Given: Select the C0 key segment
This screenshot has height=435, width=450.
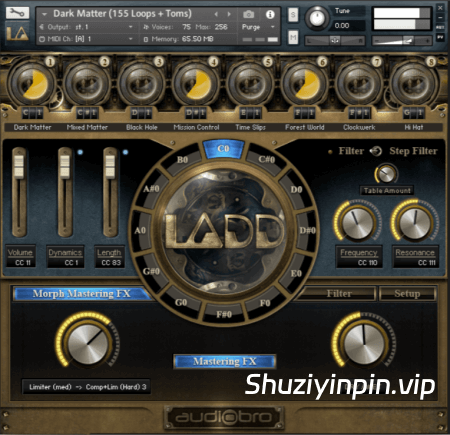Looking at the screenshot, I should [223, 149].
